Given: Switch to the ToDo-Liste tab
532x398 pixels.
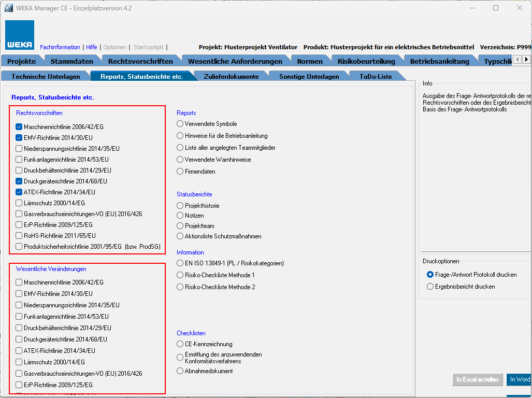Looking at the screenshot, I should coord(376,76).
